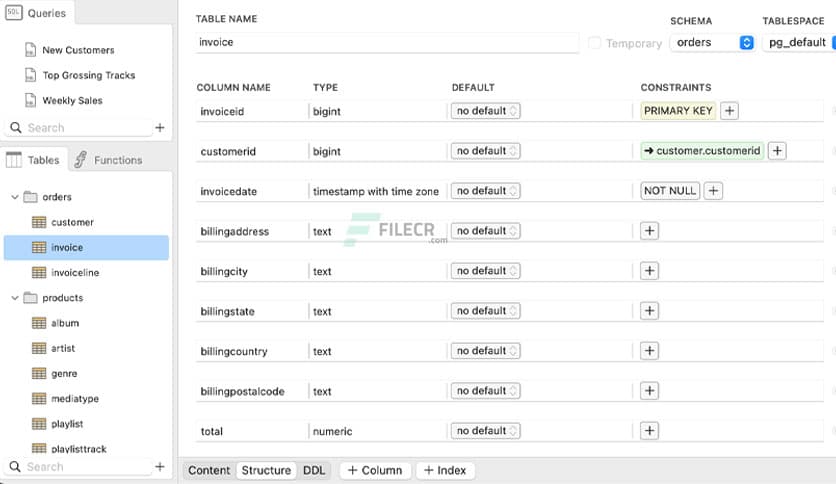Switch to the Functions tab
The height and width of the screenshot is (484, 836).
point(108,160)
